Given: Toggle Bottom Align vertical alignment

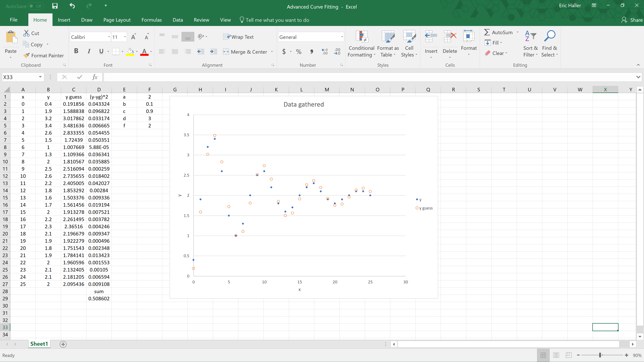Looking at the screenshot, I should (x=188, y=37).
